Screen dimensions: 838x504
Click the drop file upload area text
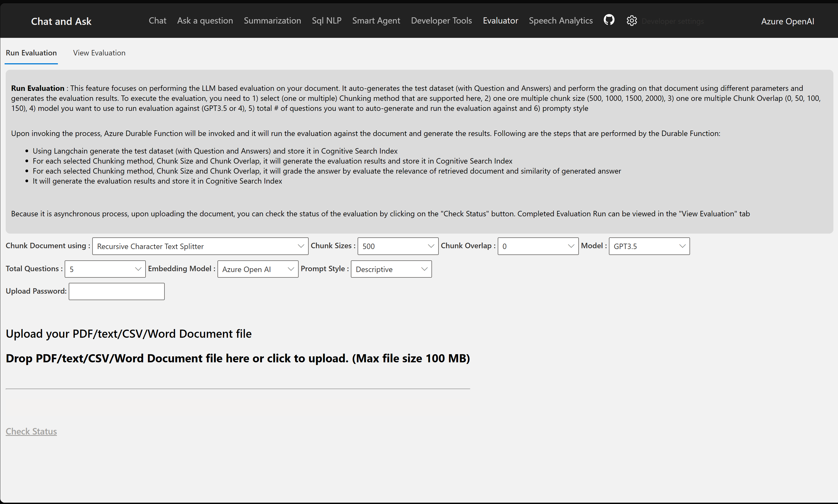coord(238,358)
